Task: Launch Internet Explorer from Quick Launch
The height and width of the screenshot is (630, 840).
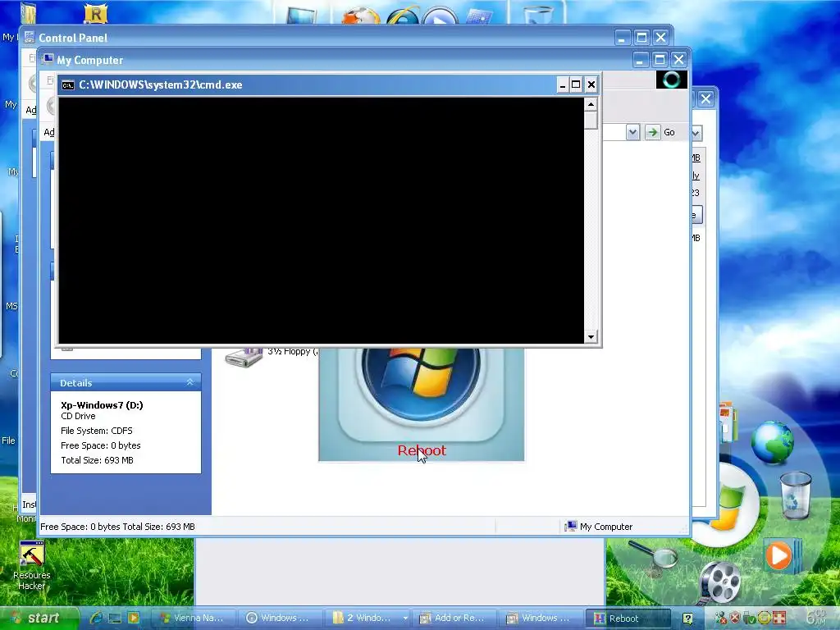Action: (x=96, y=618)
